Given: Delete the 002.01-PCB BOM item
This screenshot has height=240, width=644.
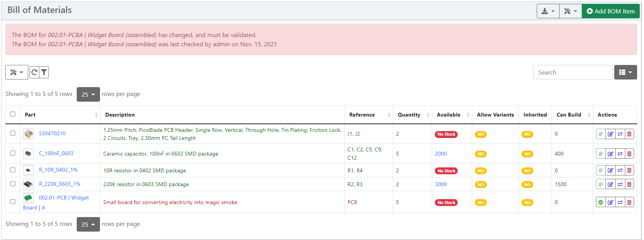Looking at the screenshot, I should [629, 203].
